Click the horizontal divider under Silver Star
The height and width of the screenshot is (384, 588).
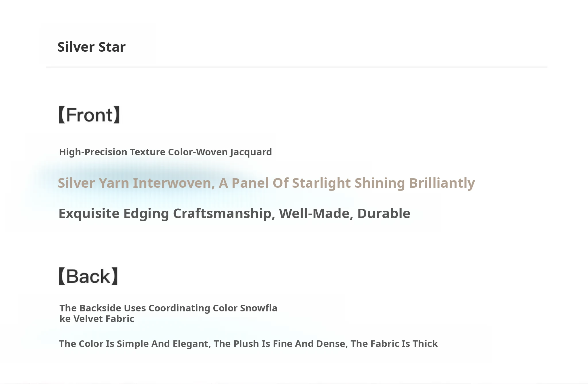click(x=296, y=67)
